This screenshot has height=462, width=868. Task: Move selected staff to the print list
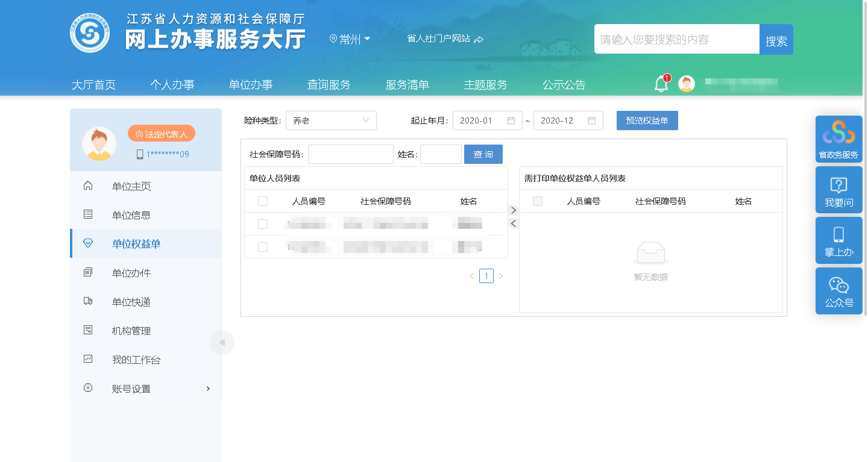click(x=514, y=210)
